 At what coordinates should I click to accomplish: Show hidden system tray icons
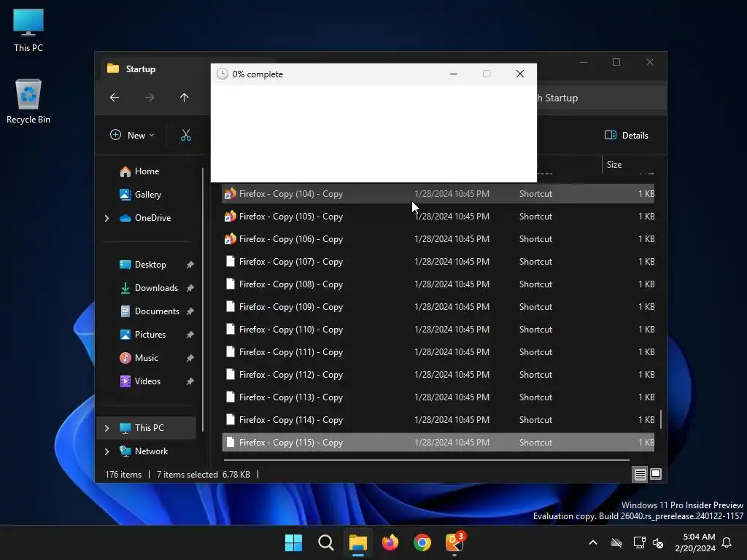point(593,542)
